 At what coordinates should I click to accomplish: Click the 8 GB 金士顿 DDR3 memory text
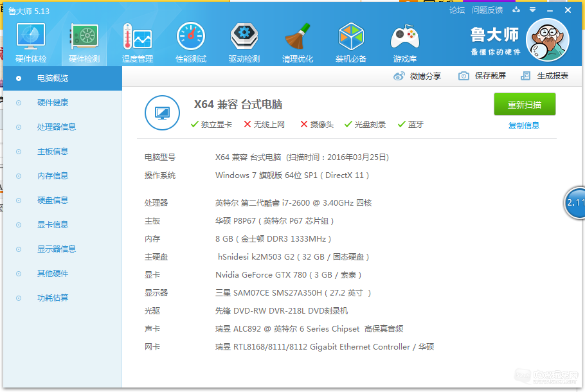tap(273, 239)
